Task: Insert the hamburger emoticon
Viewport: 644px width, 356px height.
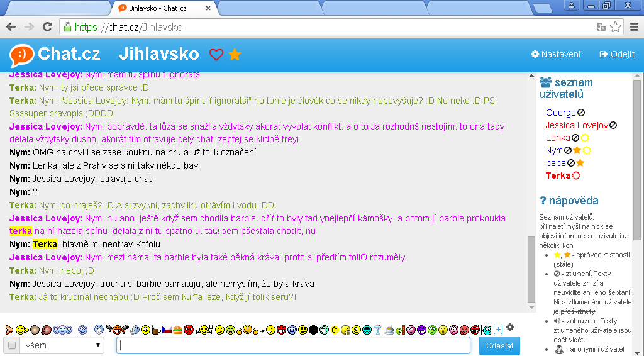Action: tap(177, 330)
